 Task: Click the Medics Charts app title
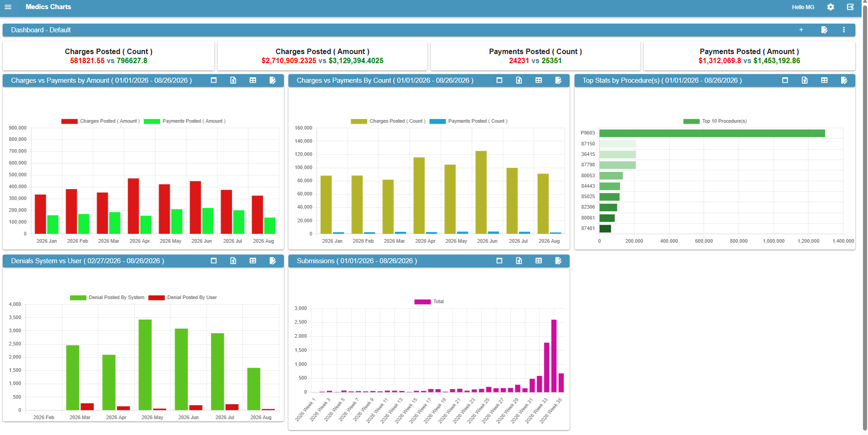(48, 7)
